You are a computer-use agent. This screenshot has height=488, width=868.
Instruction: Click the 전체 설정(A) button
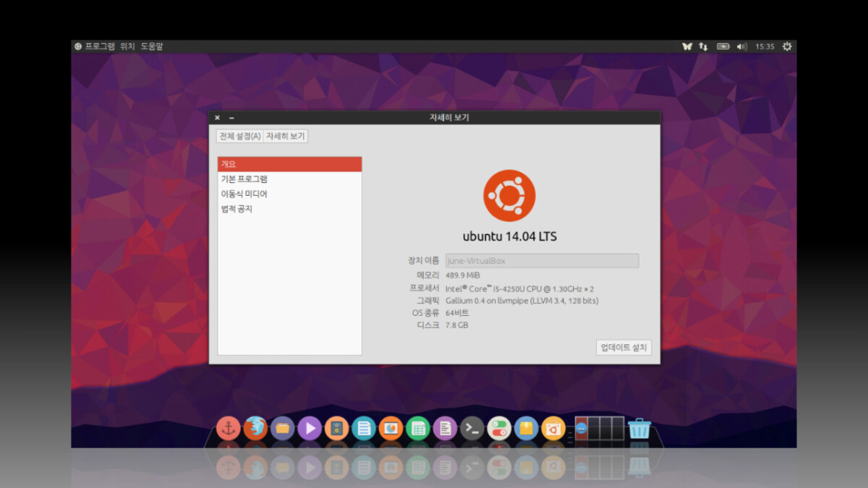click(x=240, y=136)
